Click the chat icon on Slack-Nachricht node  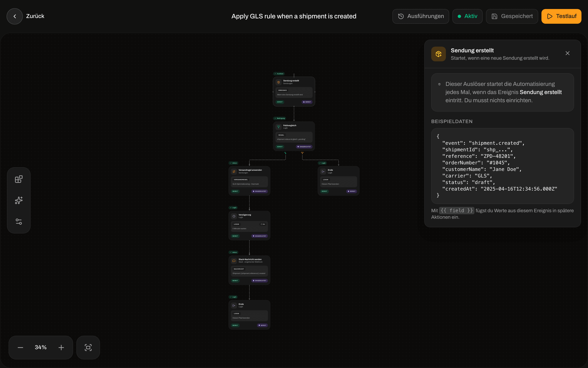coord(234,261)
